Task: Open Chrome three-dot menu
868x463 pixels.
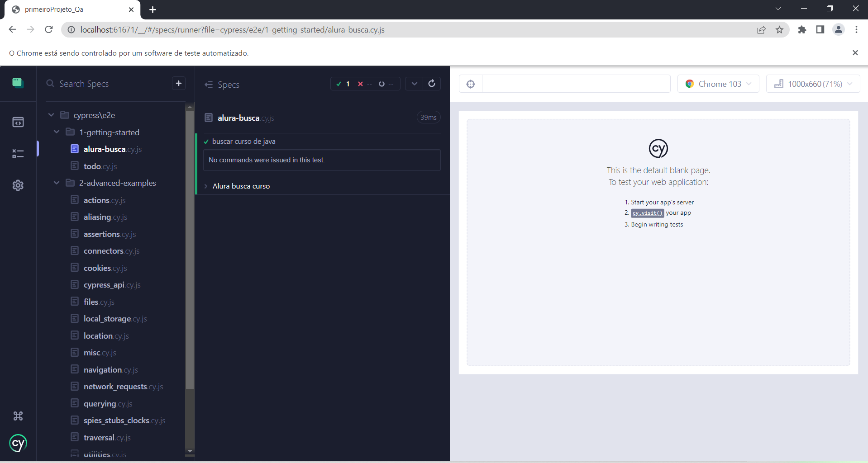Action: coord(856,30)
